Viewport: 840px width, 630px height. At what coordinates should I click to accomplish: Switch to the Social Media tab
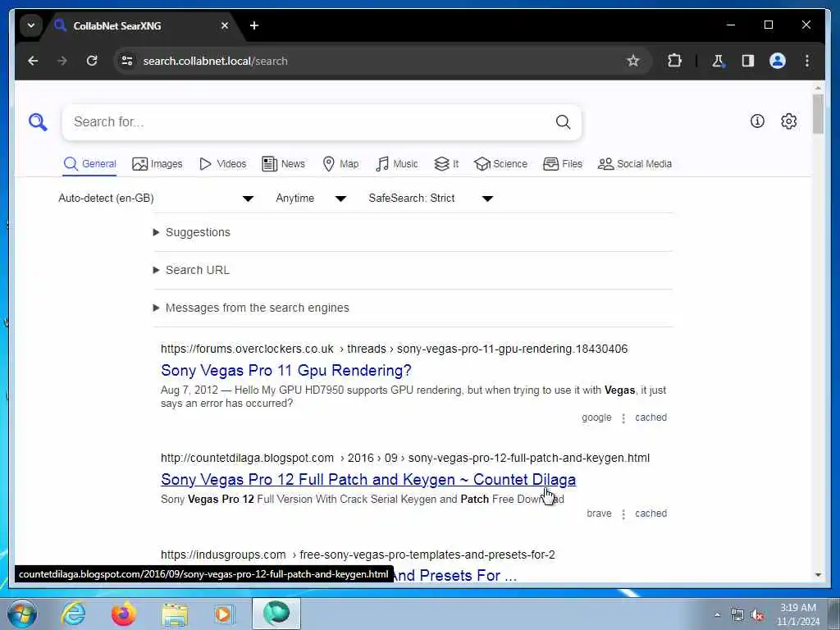[634, 164]
